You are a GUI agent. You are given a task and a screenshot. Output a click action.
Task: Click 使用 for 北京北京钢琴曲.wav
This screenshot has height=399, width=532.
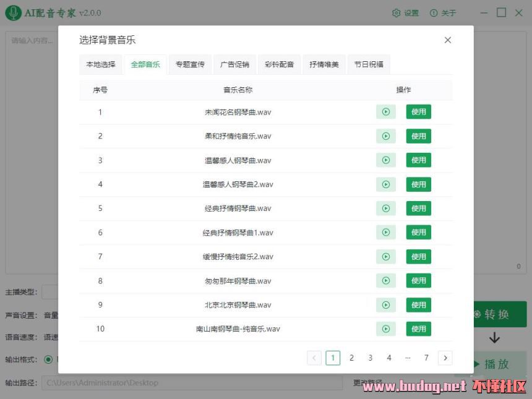(419, 305)
